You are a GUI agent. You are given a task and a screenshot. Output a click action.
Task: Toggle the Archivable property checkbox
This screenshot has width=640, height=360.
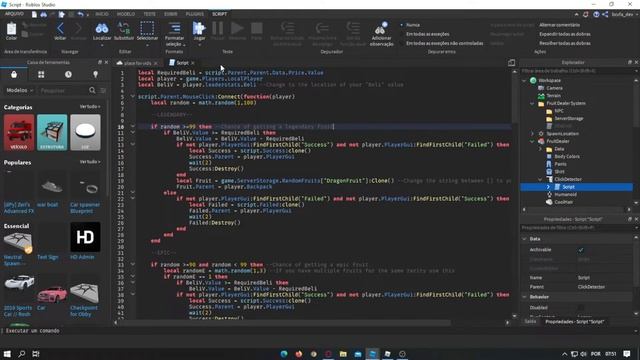click(x=581, y=250)
